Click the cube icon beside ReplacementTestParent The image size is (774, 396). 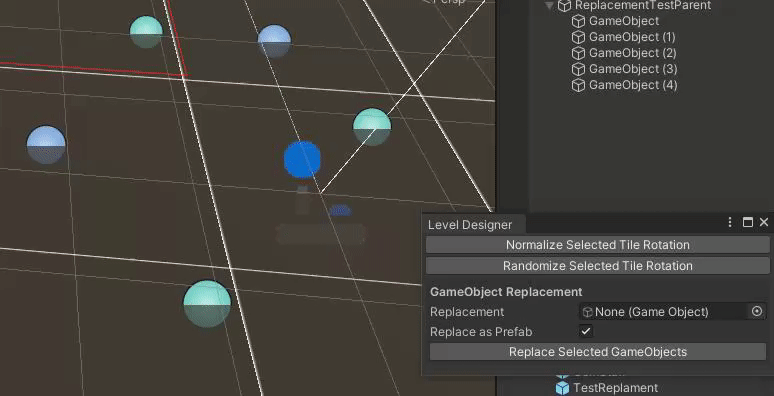(x=564, y=6)
